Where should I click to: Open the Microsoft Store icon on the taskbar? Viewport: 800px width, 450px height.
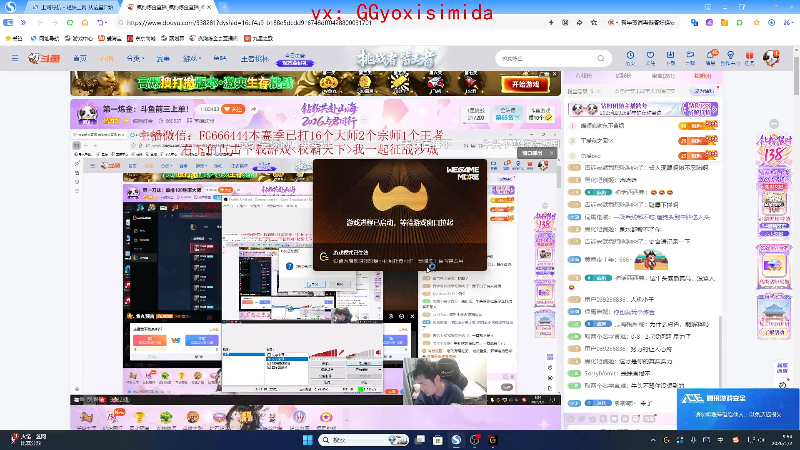(x=438, y=440)
